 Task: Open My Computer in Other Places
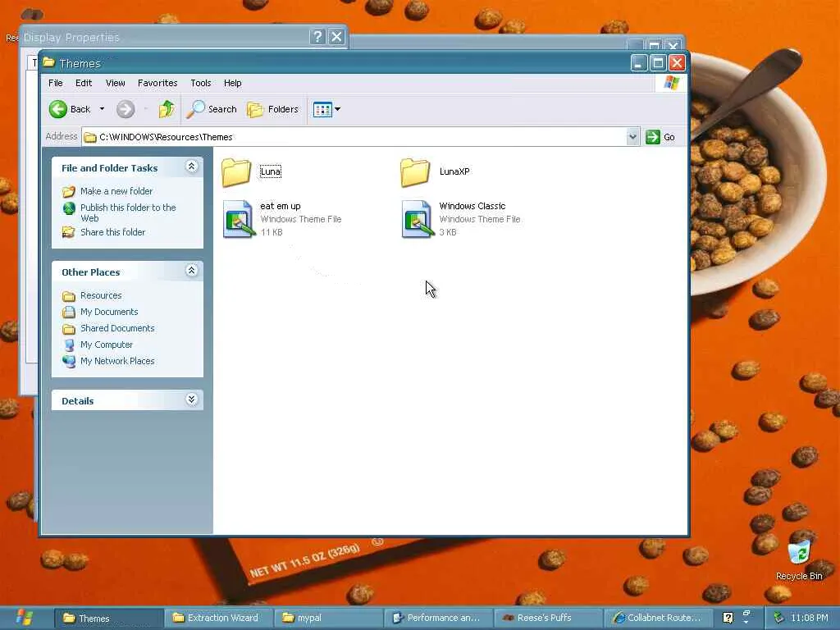click(107, 345)
